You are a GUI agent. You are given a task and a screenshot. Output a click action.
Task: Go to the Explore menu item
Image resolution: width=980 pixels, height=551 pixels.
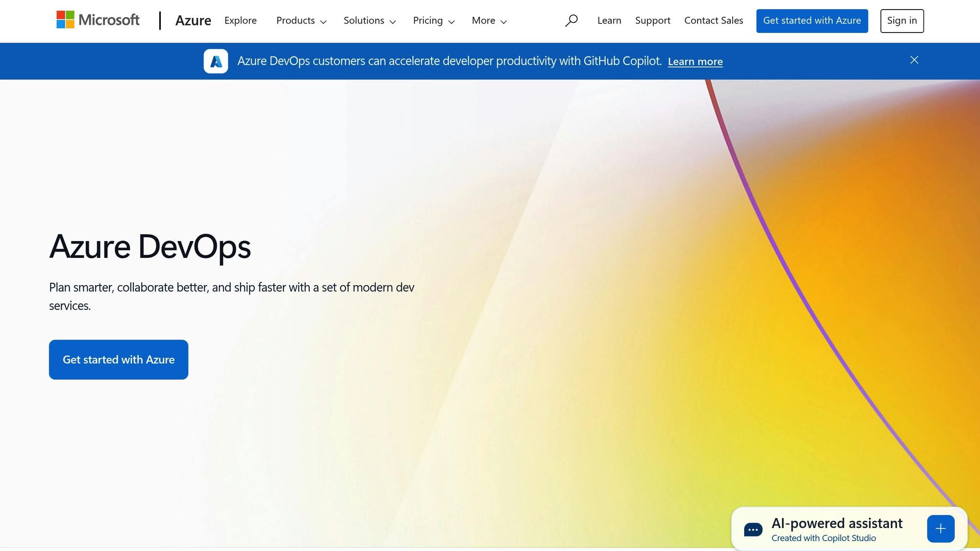(241, 21)
